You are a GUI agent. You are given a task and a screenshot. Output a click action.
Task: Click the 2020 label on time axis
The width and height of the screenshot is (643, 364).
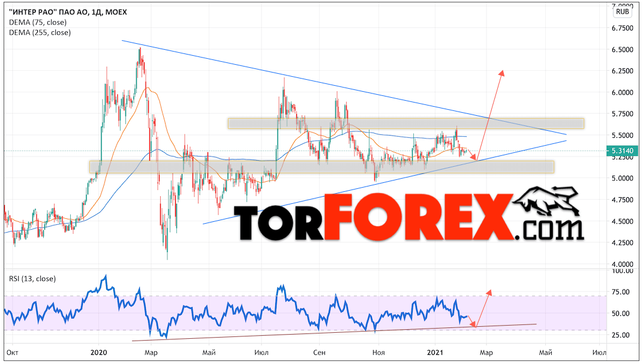tap(98, 353)
